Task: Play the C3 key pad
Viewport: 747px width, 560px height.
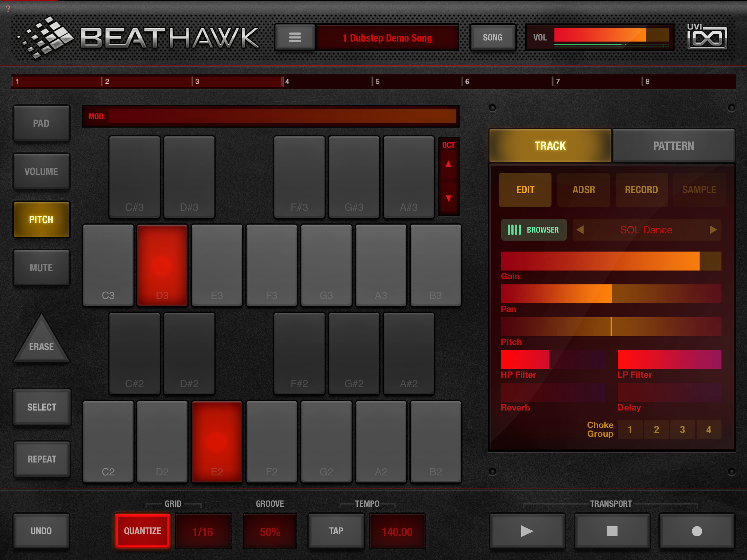Action: coord(108,265)
